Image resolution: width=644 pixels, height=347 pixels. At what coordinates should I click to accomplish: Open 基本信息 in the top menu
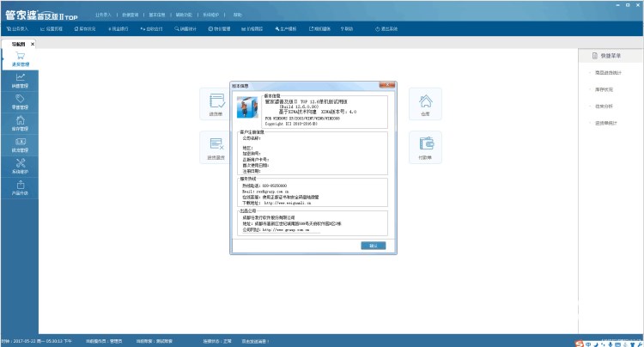(157, 15)
